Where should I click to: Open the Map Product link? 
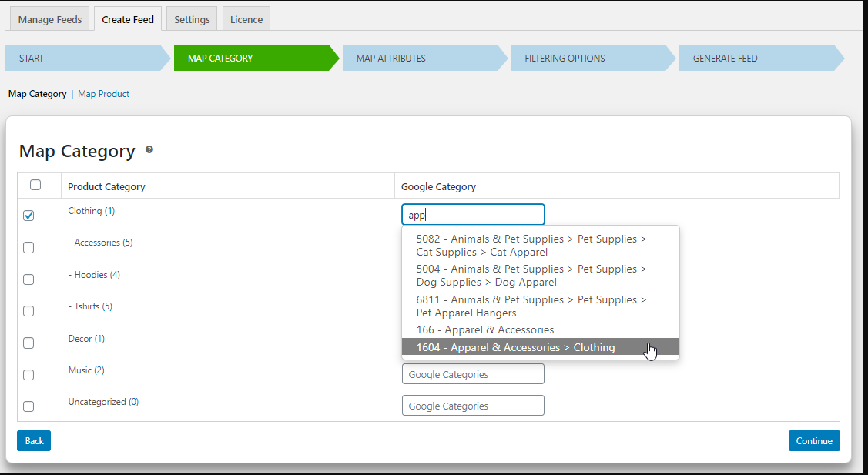pyautogui.click(x=103, y=94)
